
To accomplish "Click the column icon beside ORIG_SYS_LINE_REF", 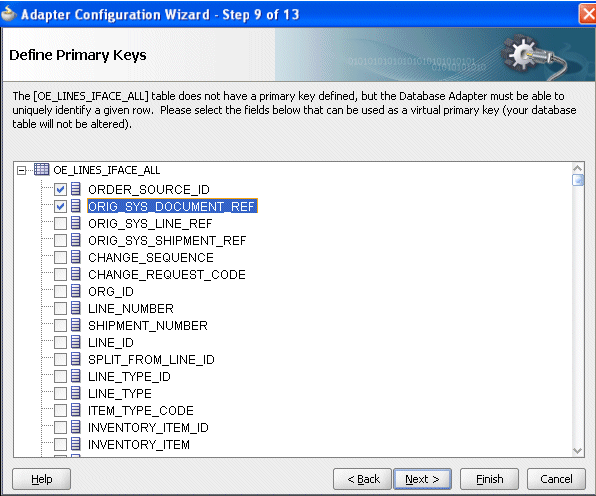I will coord(76,223).
